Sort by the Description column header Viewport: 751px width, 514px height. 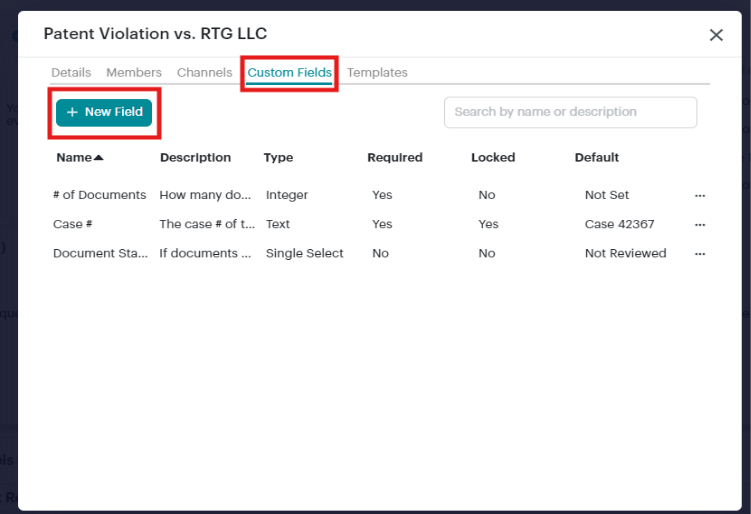point(195,158)
